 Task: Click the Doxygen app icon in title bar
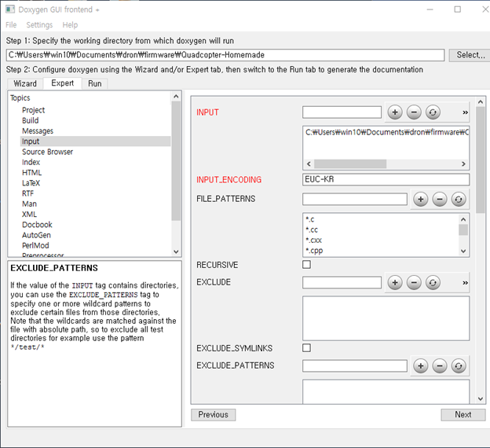[x=10, y=9]
